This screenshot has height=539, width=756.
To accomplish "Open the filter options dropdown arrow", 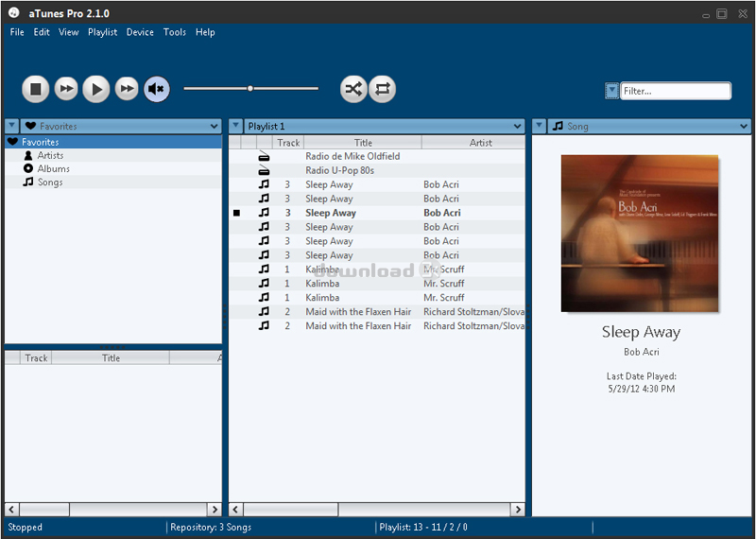I will [x=611, y=91].
